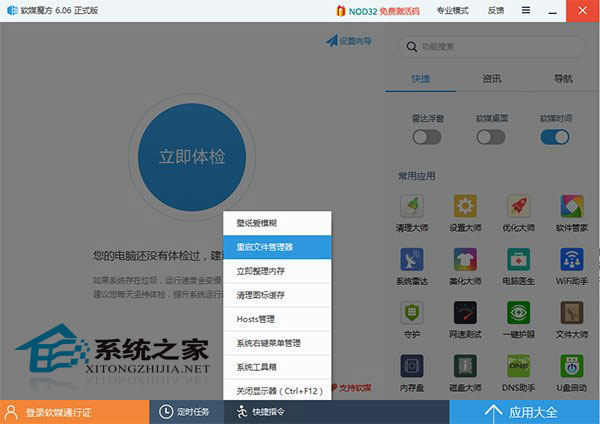
Task: Click the search magnifier icon
Action: (x=412, y=47)
